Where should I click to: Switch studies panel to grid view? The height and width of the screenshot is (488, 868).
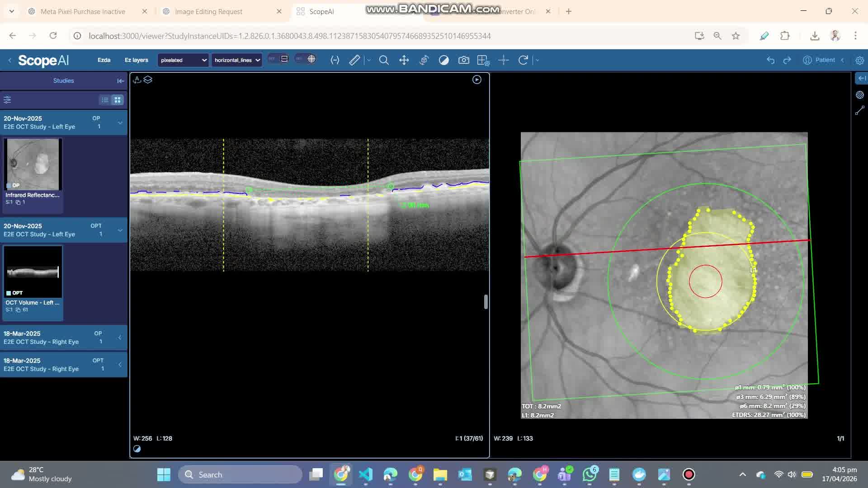click(118, 100)
